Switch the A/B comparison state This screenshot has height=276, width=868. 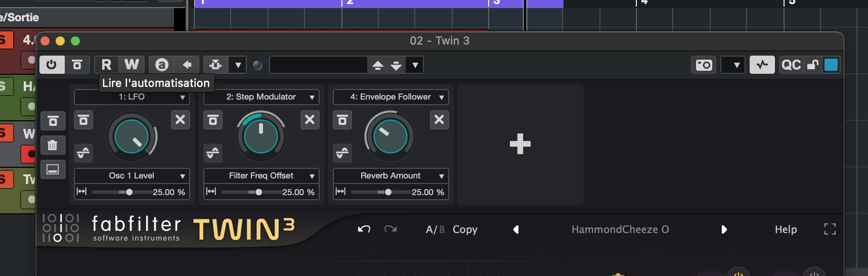[x=435, y=229]
